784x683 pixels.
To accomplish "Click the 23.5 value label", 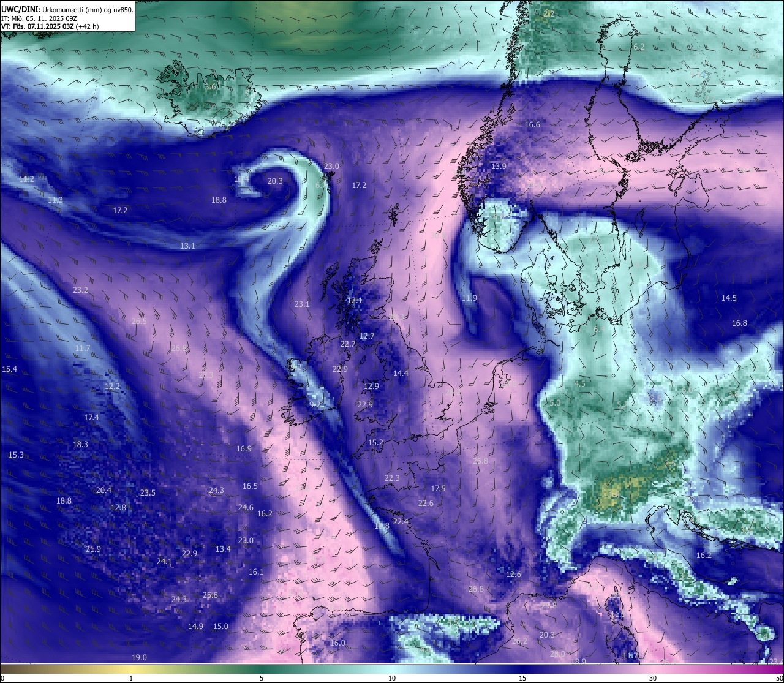I will pyautogui.click(x=148, y=493).
